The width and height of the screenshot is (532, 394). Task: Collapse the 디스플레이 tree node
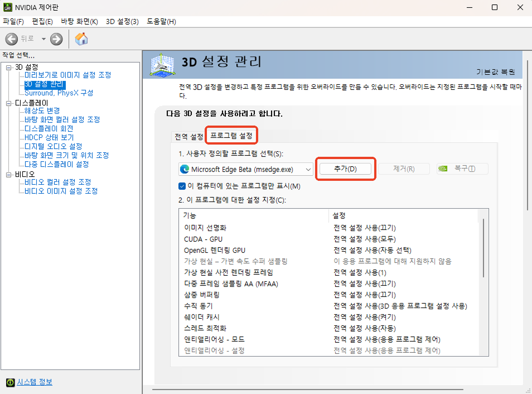coord(9,103)
